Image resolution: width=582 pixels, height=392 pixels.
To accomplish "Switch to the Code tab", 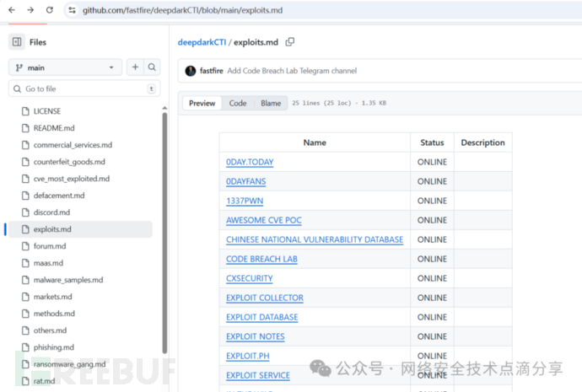I will [x=238, y=103].
